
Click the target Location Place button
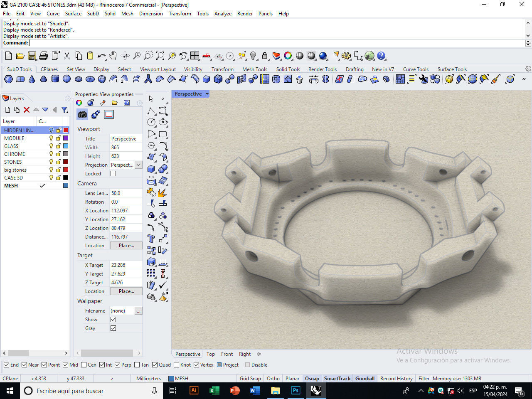coord(126,291)
